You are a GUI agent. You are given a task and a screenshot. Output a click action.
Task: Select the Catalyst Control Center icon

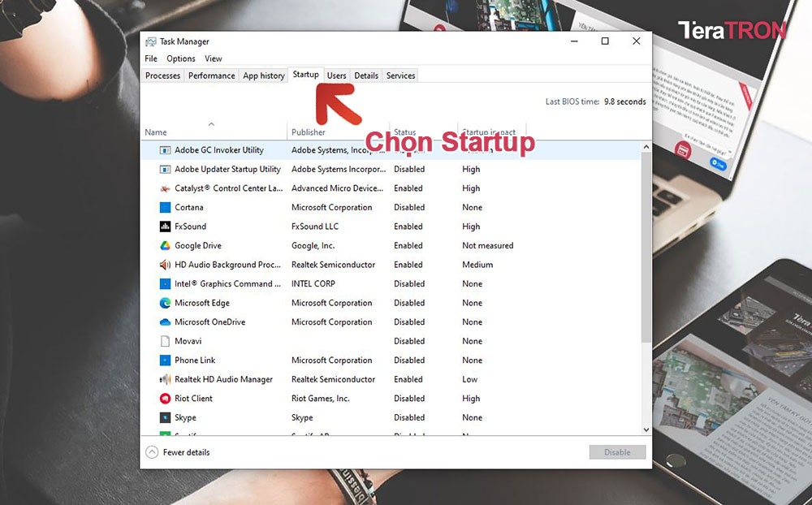(x=165, y=188)
